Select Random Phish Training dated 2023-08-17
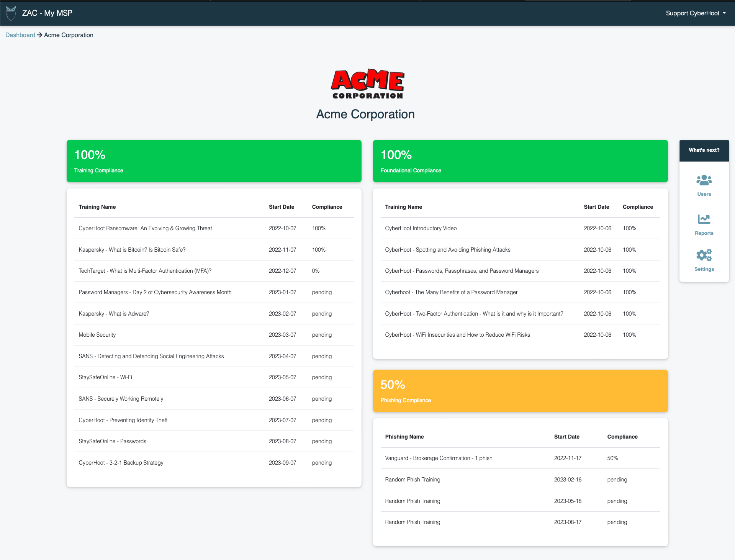 coord(520,522)
